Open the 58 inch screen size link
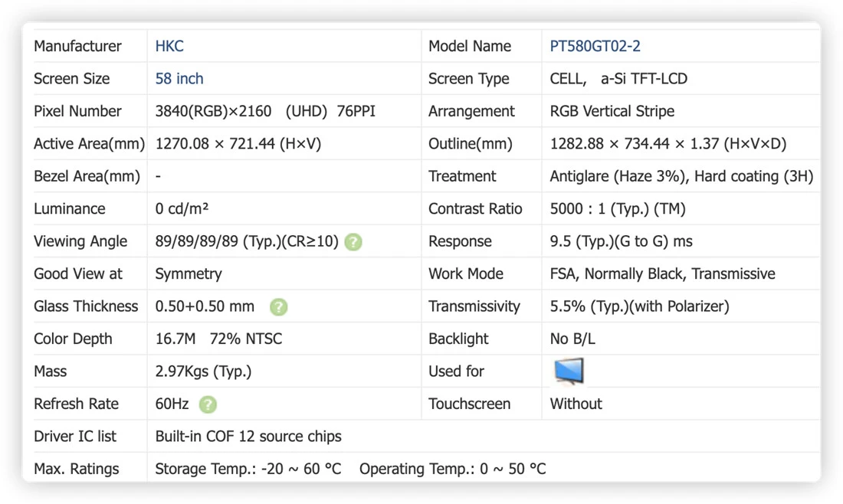The width and height of the screenshot is (843, 504). tap(179, 79)
